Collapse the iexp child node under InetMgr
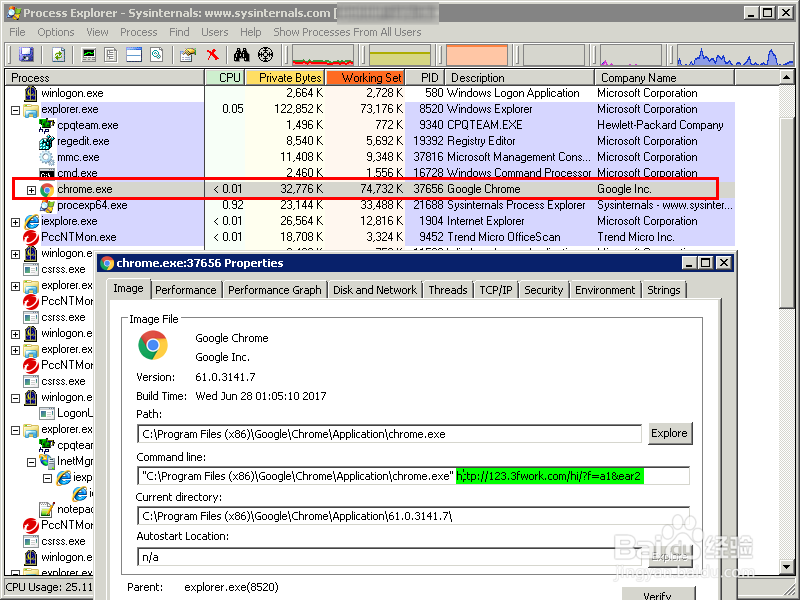800x600 pixels. coord(47,478)
